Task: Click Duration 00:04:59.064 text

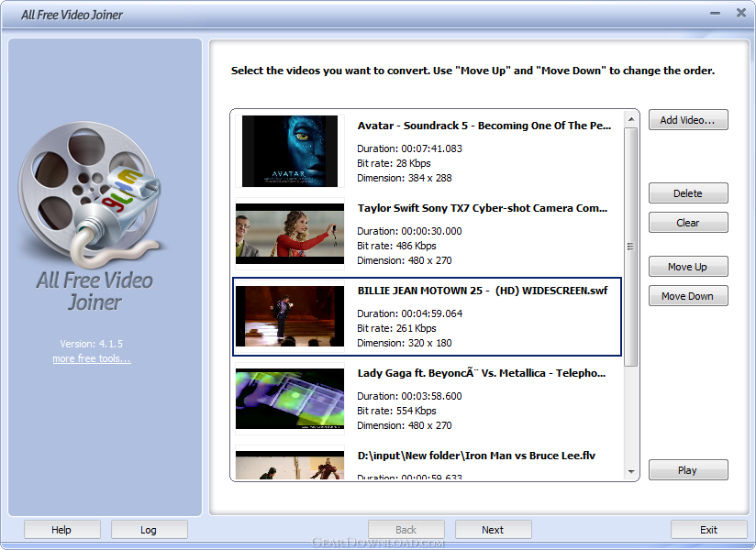Action: pyautogui.click(x=409, y=313)
